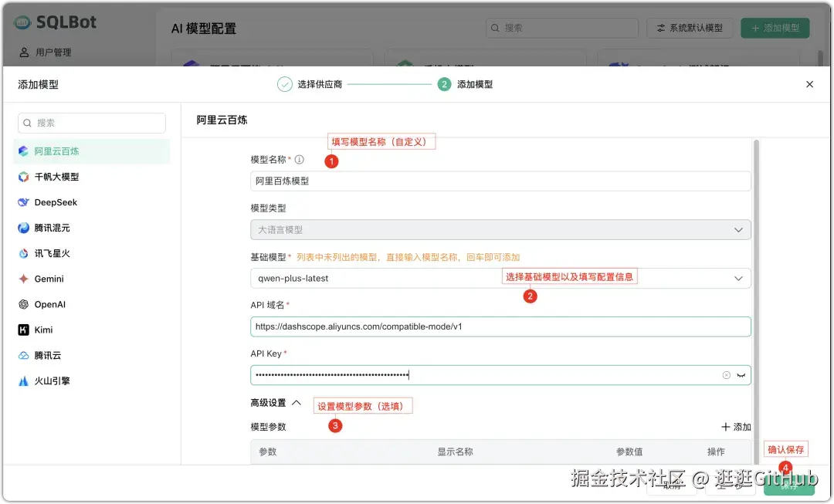This screenshot has width=834, height=504.
Task: Click the SQLBot logo icon
Action: click(x=23, y=22)
